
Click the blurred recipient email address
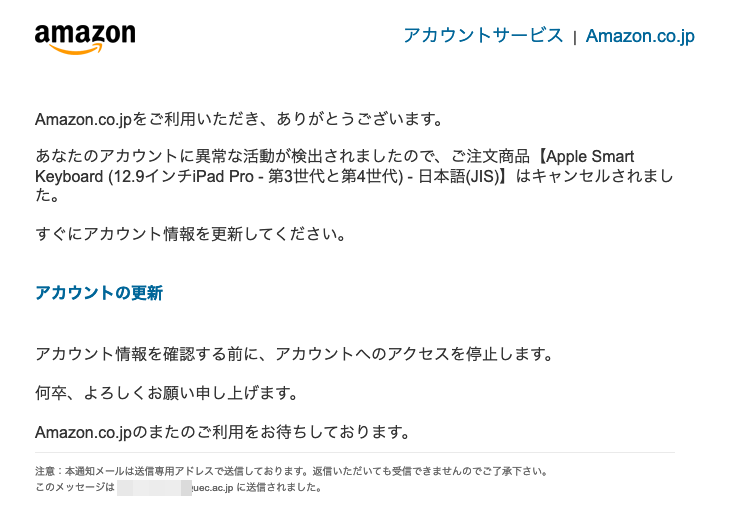coord(154,488)
